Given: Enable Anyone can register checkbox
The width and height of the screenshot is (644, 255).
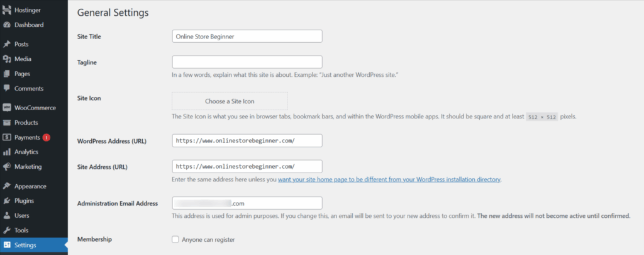Looking at the screenshot, I should [175, 240].
